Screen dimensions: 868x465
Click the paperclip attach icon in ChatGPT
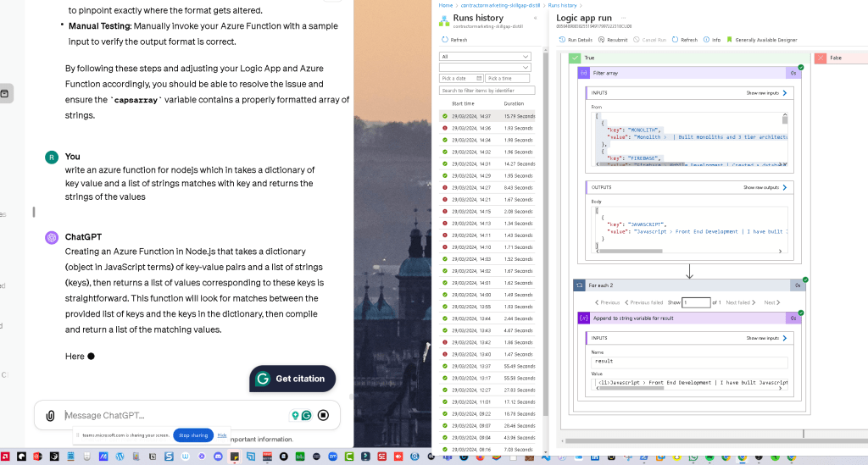(x=50, y=416)
